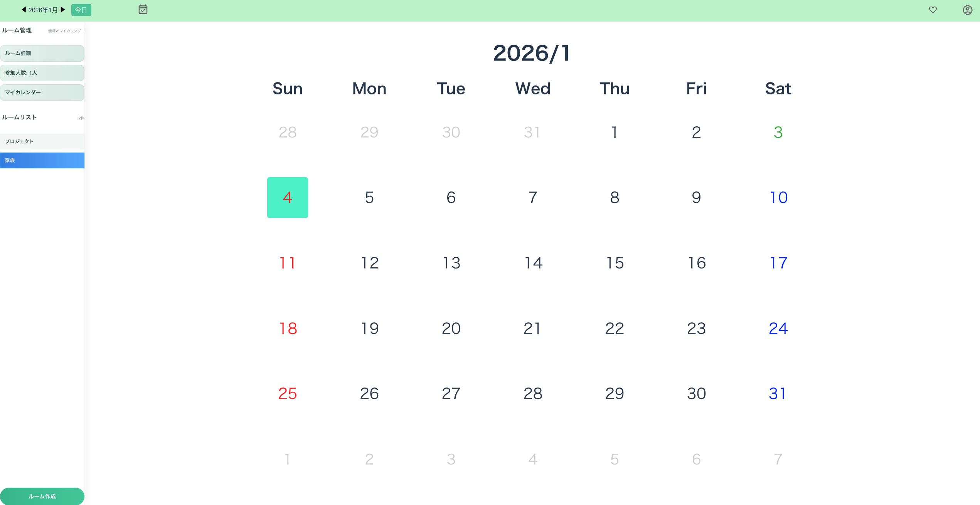Image resolution: width=980 pixels, height=505 pixels.
Task: Expand 参加人数: 1人 section
Action: pos(42,73)
